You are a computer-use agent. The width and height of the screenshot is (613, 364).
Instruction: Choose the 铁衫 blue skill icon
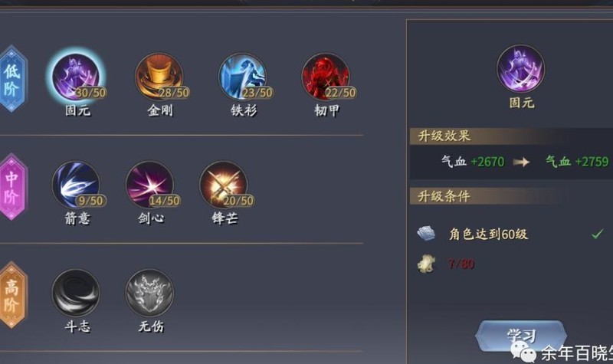point(242,77)
